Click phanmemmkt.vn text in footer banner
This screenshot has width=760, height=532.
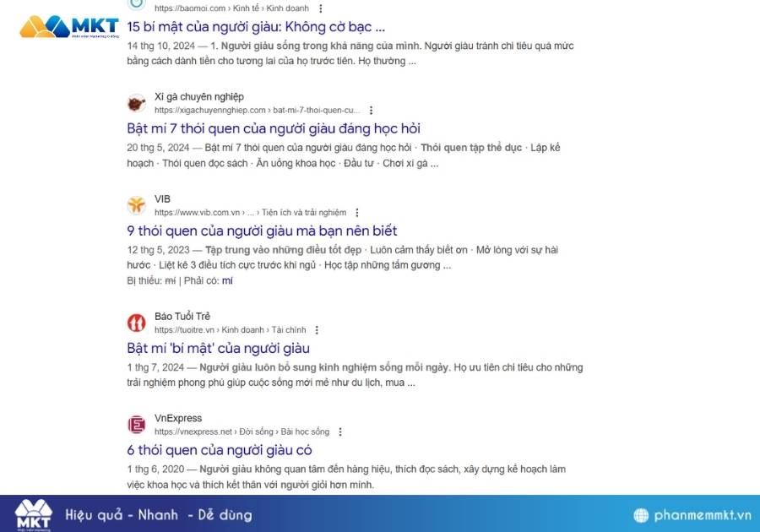point(703,515)
